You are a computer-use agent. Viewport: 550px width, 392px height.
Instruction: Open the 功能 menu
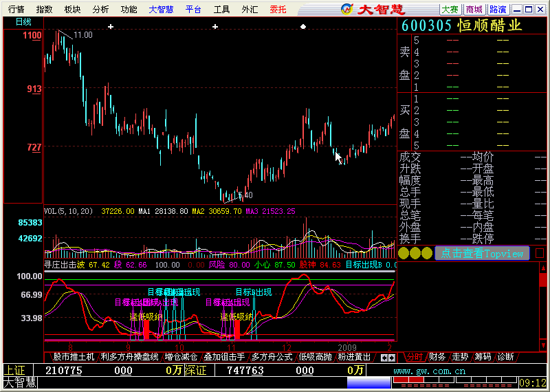click(129, 10)
